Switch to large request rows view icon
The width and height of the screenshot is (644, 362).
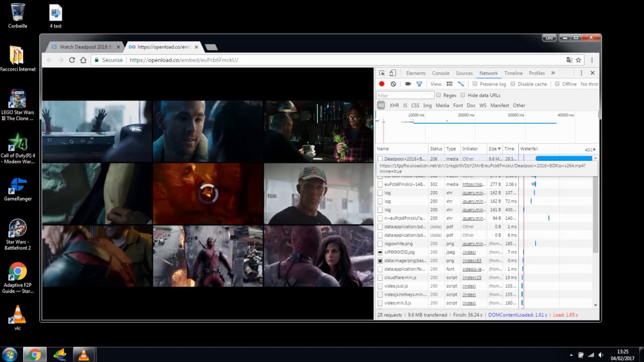[x=450, y=84]
